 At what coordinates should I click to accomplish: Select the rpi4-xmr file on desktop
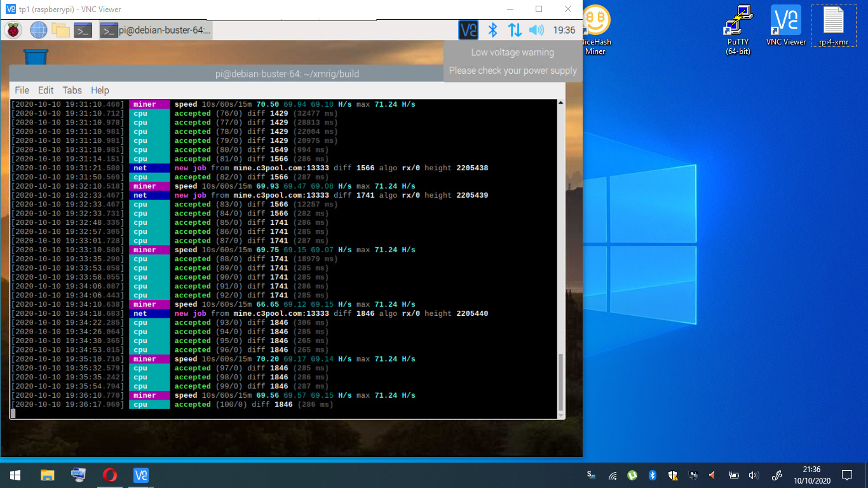[x=834, y=27]
